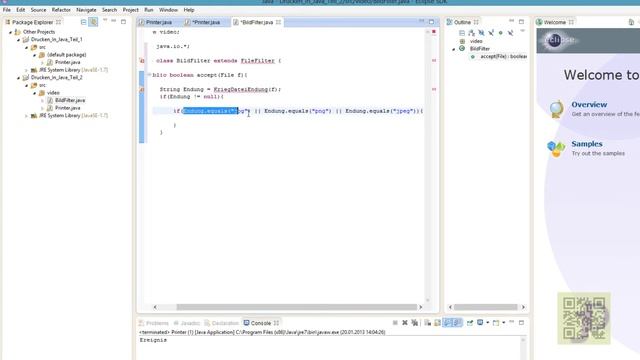Open the Search menu
This screenshot has width=640, height=360.
109,9
